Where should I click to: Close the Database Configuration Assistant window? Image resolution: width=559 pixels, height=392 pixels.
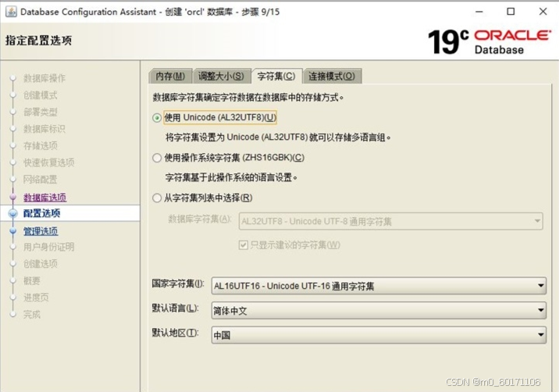[543, 12]
